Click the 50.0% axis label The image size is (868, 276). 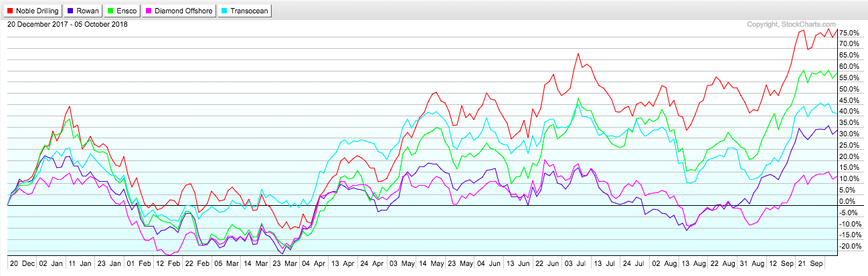(x=849, y=89)
